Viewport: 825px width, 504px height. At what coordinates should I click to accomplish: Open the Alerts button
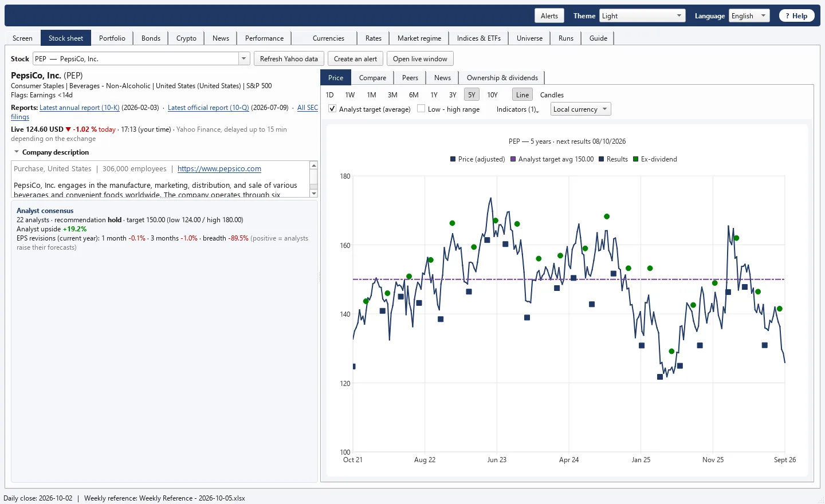coord(549,16)
